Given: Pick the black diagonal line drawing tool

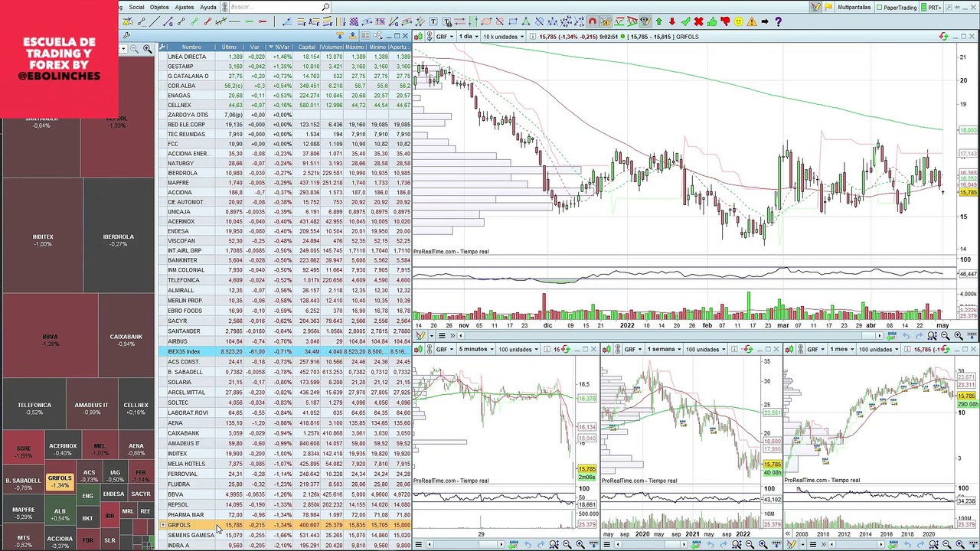Looking at the screenshot, I should pos(155,21).
